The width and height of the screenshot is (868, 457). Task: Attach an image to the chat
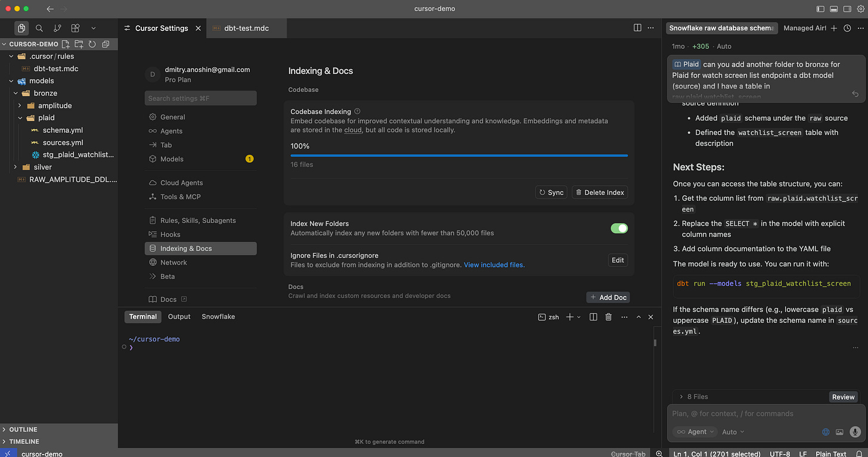pyautogui.click(x=840, y=432)
